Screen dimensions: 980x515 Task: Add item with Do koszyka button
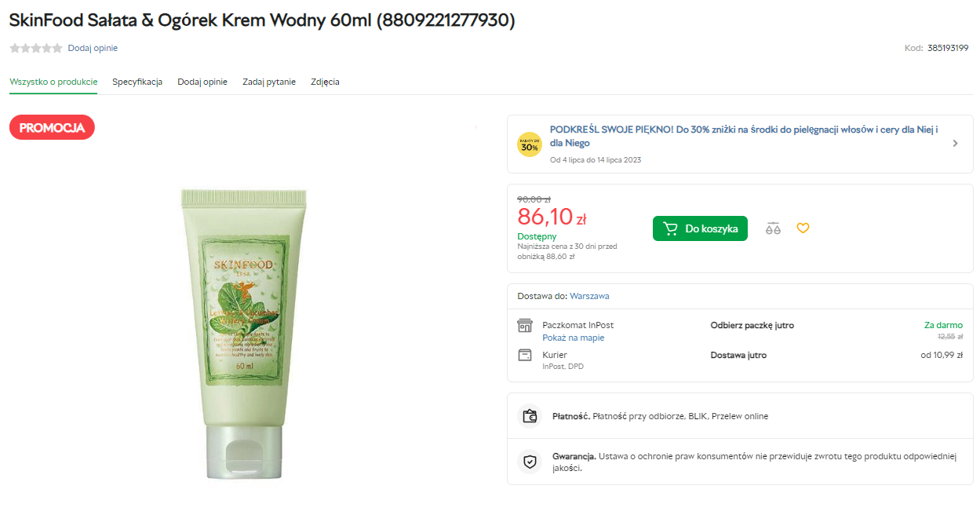[x=700, y=228]
